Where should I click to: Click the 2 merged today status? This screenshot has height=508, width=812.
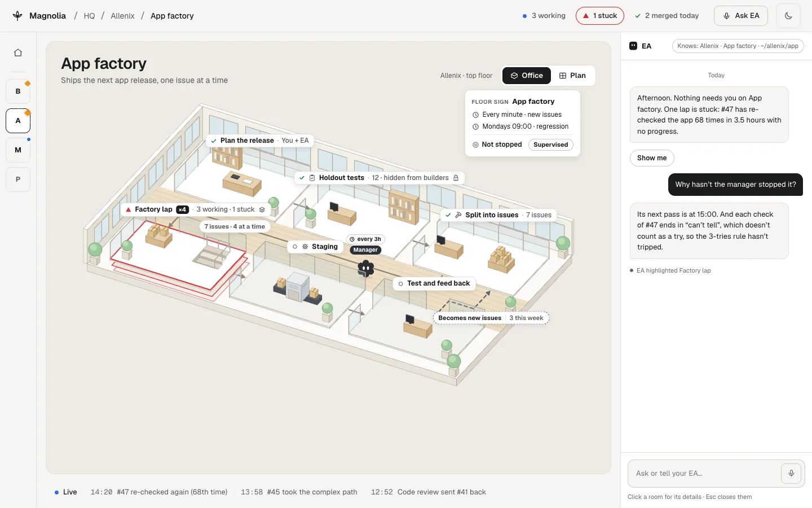[x=667, y=16]
